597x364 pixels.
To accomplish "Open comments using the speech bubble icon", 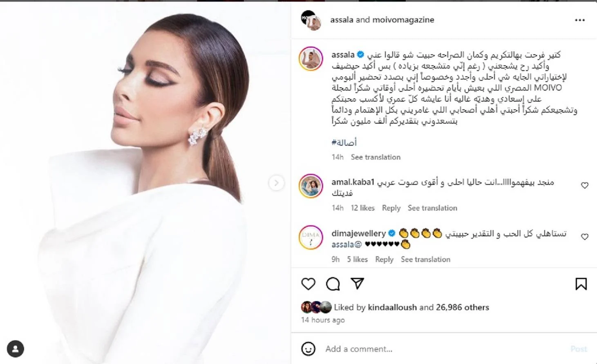I will click(333, 284).
